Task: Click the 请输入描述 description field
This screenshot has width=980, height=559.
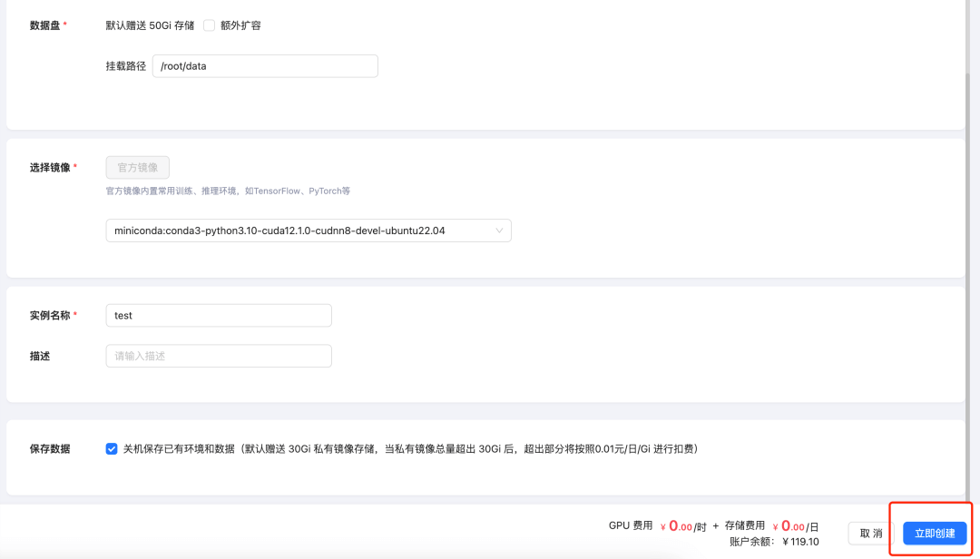Action: (218, 356)
